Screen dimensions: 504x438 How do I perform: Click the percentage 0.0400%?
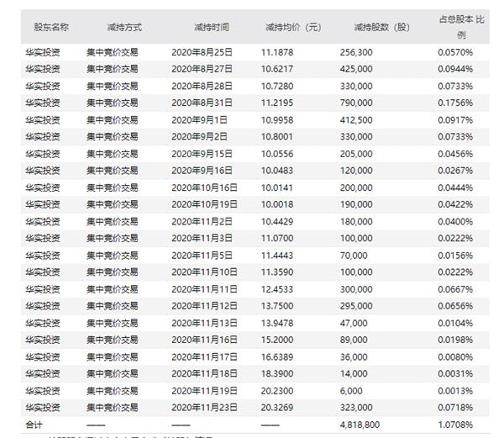[x=455, y=222]
